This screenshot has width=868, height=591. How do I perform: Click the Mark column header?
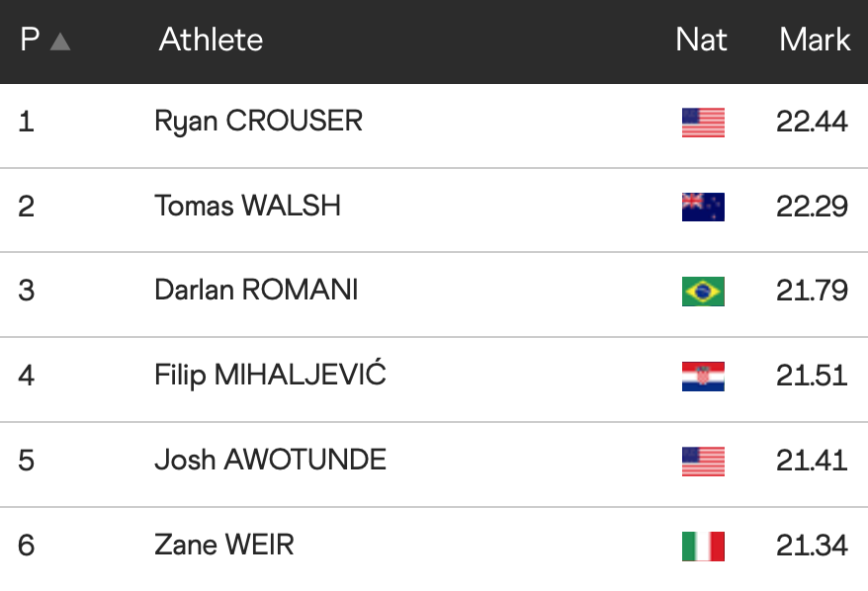(814, 40)
